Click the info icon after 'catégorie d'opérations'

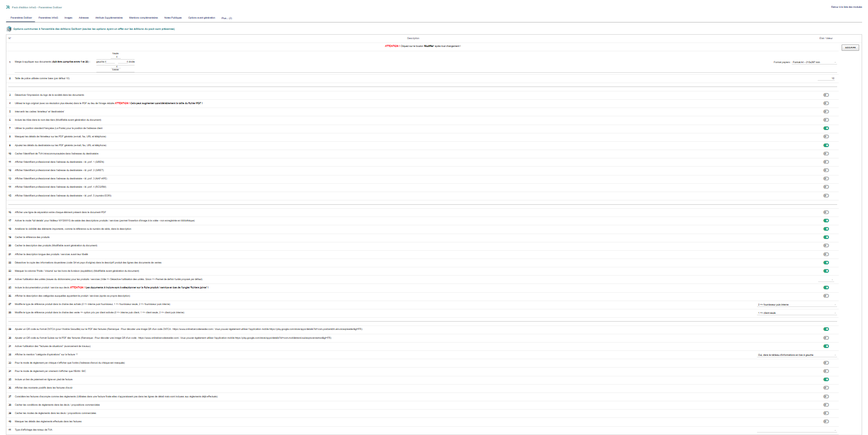point(77,354)
